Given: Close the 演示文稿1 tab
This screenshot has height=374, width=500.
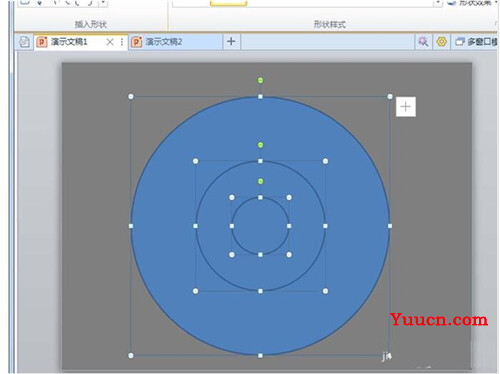Looking at the screenshot, I should coord(110,42).
